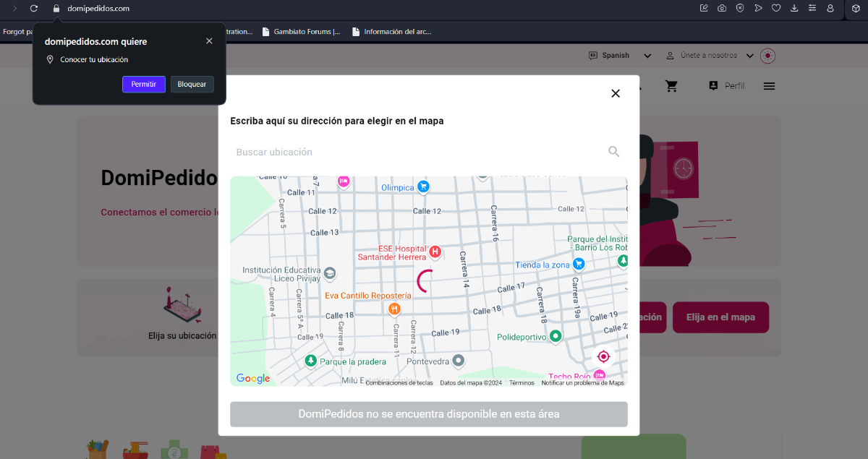Viewport: 868px width, 459px height.
Task: Reload the page with refresh icon
Action: 34,9
